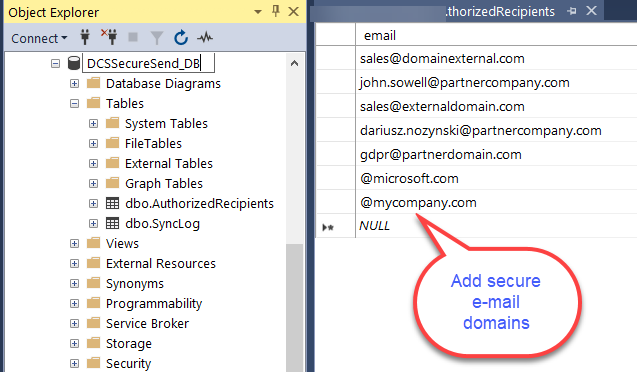Select the Storage folder
This screenshot has height=372, width=637.
pos(128,344)
